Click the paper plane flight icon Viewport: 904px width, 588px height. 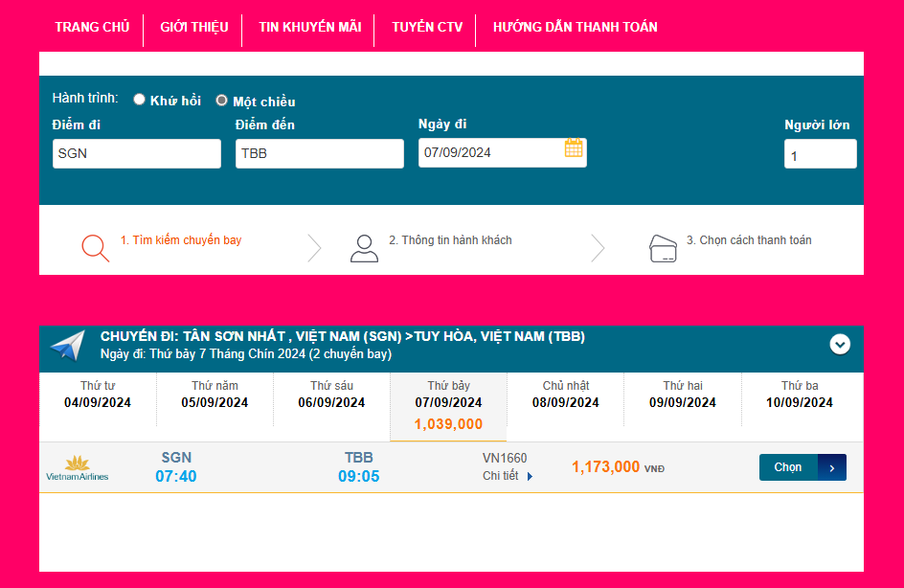tap(68, 346)
